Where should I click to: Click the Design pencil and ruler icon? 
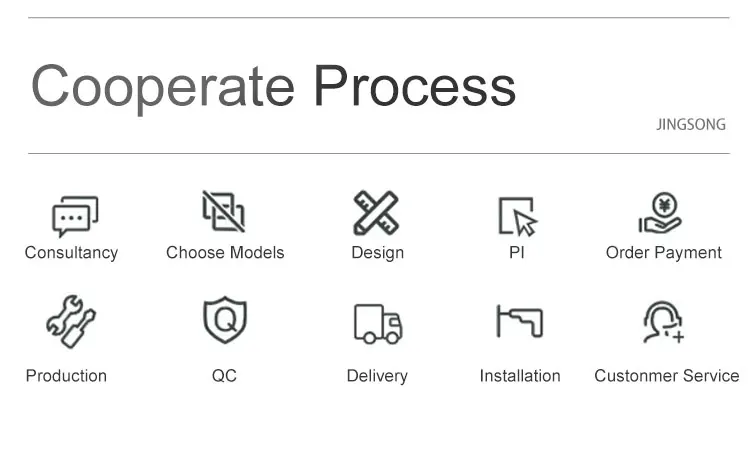tap(376, 213)
